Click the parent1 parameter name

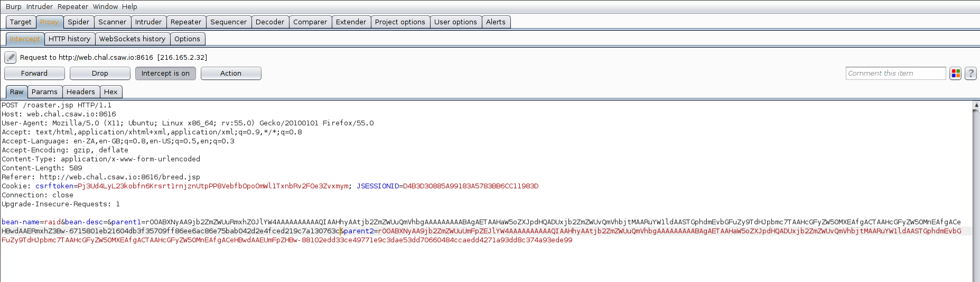coord(126,222)
